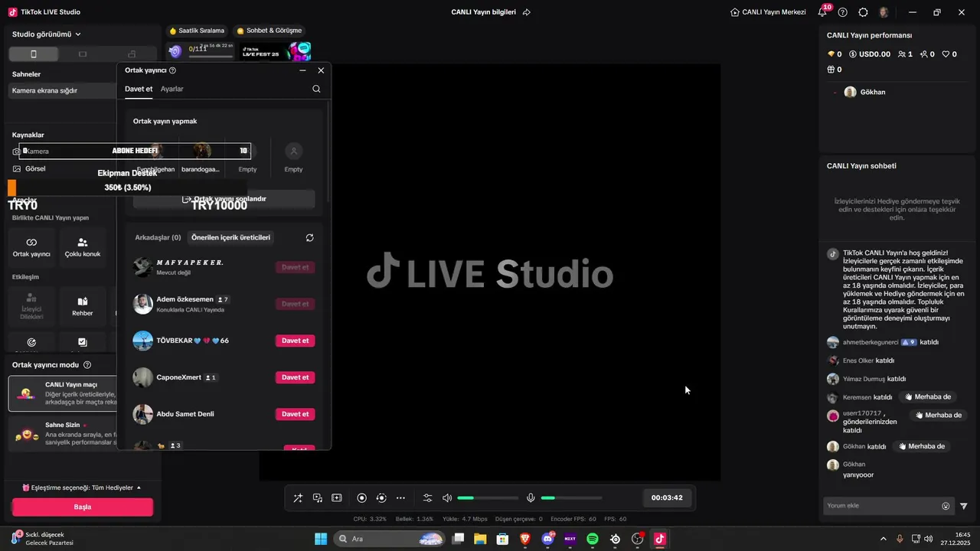Open the emoji picker in comment box
The width and height of the screenshot is (980, 551).
[x=946, y=506]
